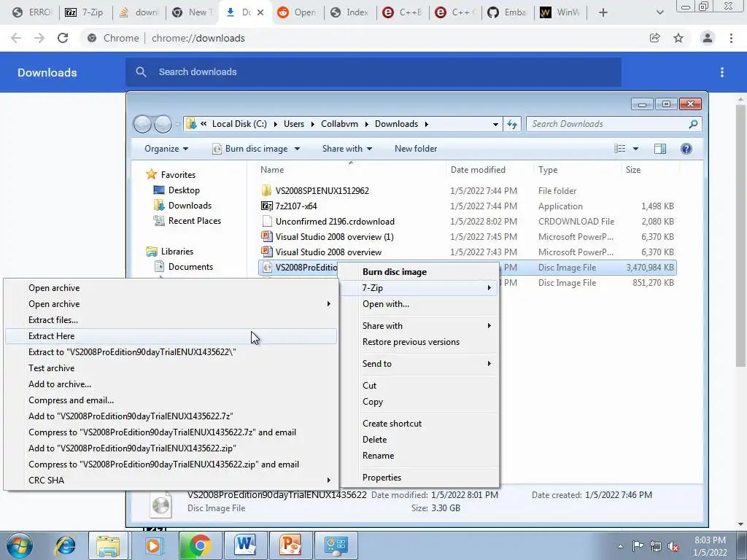Show hidden system tray icons arrow

pyautogui.click(x=620, y=546)
